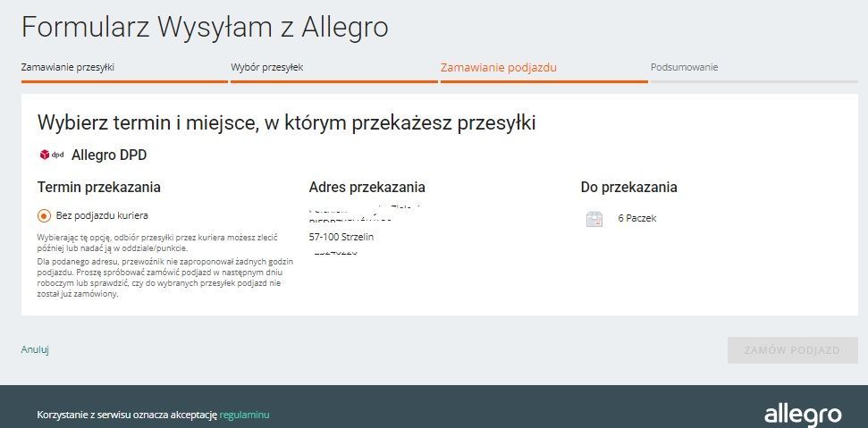Click the DPD carrier logo icon
Image resolution: width=868 pixels, height=428 pixels.
coord(52,155)
